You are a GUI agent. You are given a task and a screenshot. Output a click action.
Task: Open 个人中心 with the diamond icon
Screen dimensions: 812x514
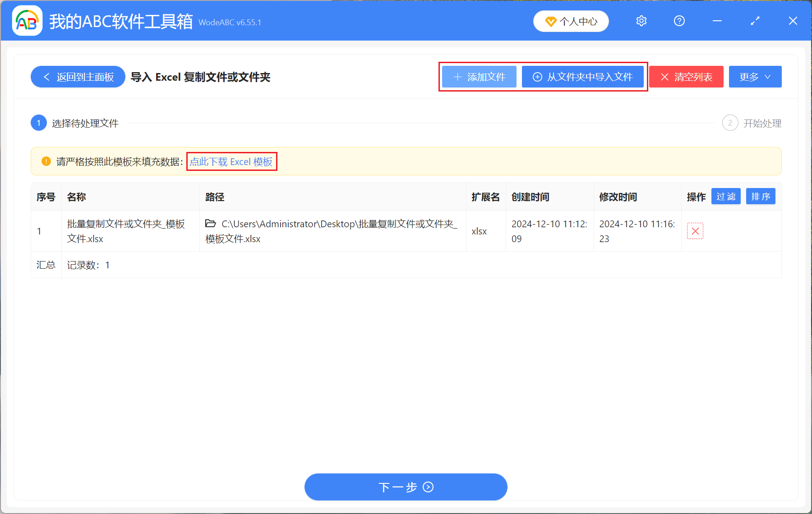[571, 21]
